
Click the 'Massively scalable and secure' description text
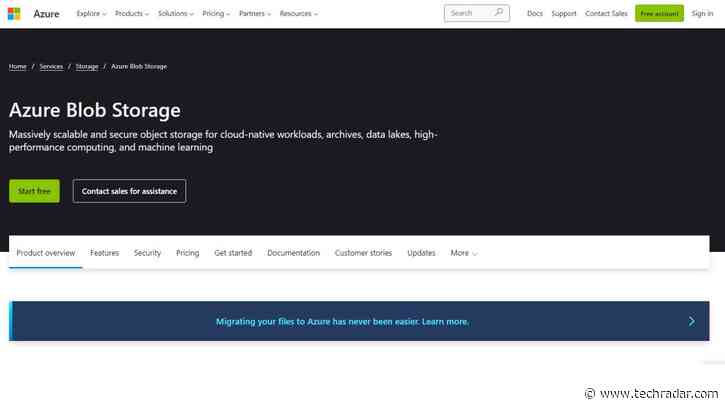coord(223,141)
